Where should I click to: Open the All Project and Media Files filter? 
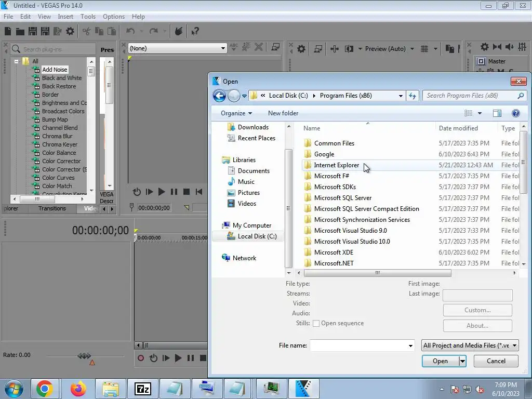[470, 345]
